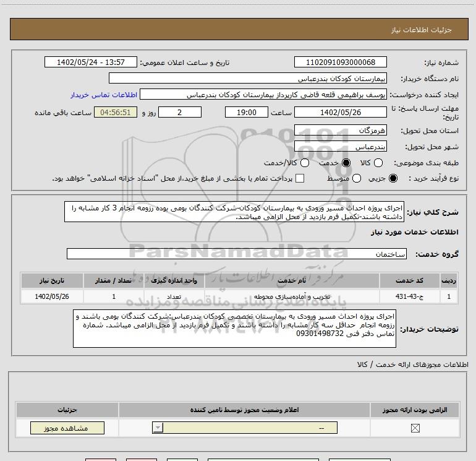Click the remaining days field showing 2

pyautogui.click(x=180, y=112)
